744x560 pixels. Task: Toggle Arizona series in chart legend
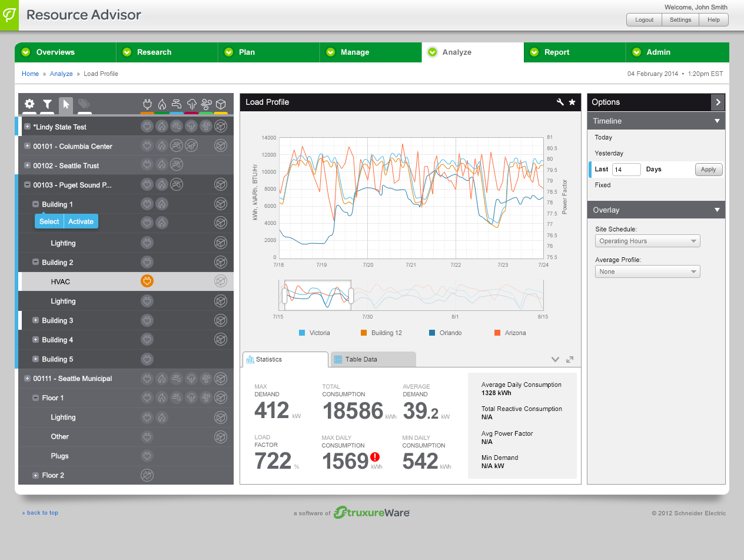pos(510,333)
